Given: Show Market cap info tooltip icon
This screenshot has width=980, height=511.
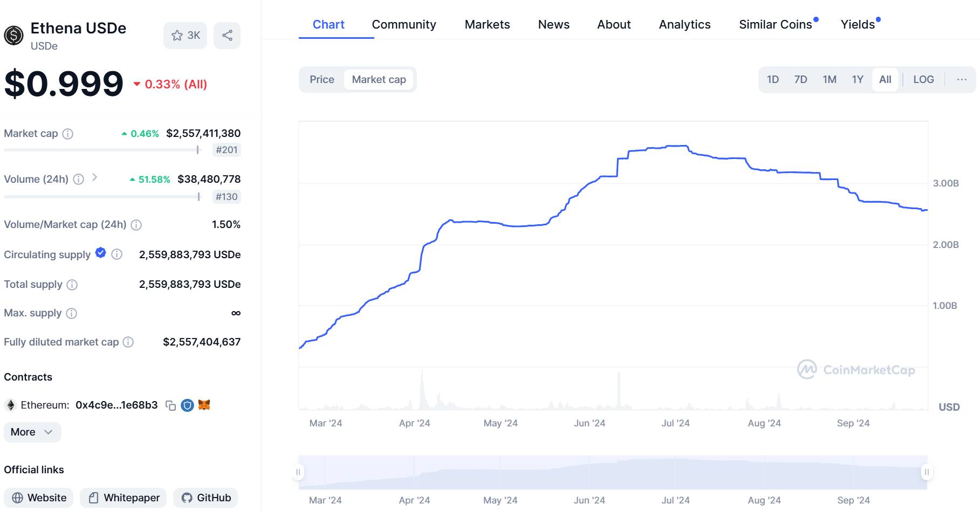Looking at the screenshot, I should coord(67,134).
